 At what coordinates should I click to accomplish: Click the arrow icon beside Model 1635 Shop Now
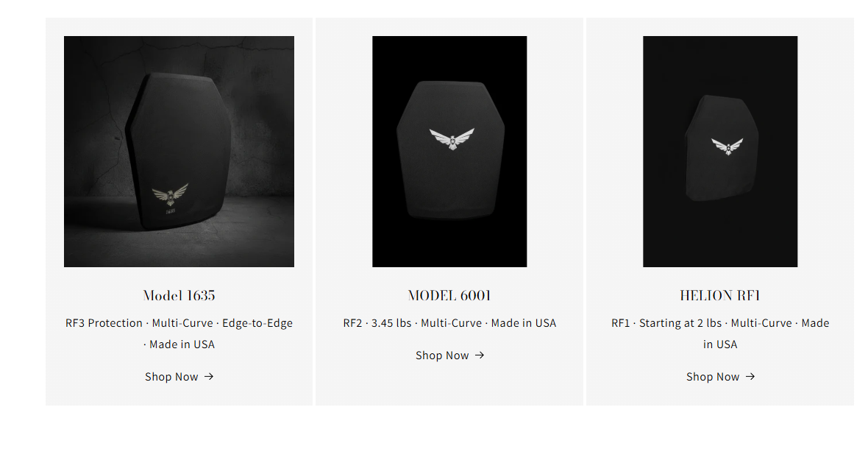click(x=209, y=376)
